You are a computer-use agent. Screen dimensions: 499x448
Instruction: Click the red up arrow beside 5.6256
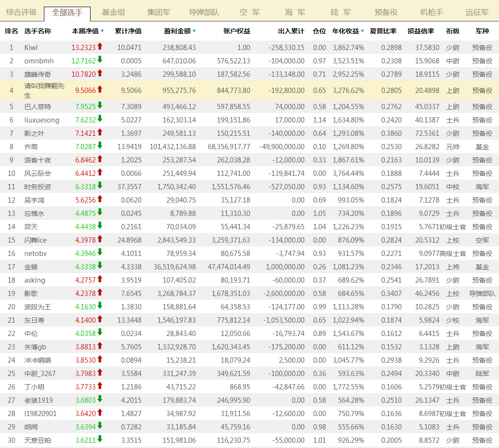[x=100, y=199]
